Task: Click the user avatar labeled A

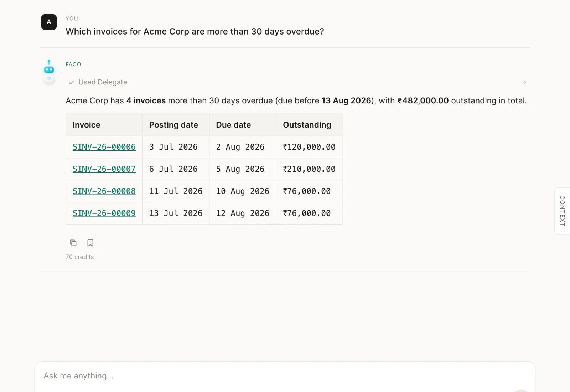Action: click(49, 22)
